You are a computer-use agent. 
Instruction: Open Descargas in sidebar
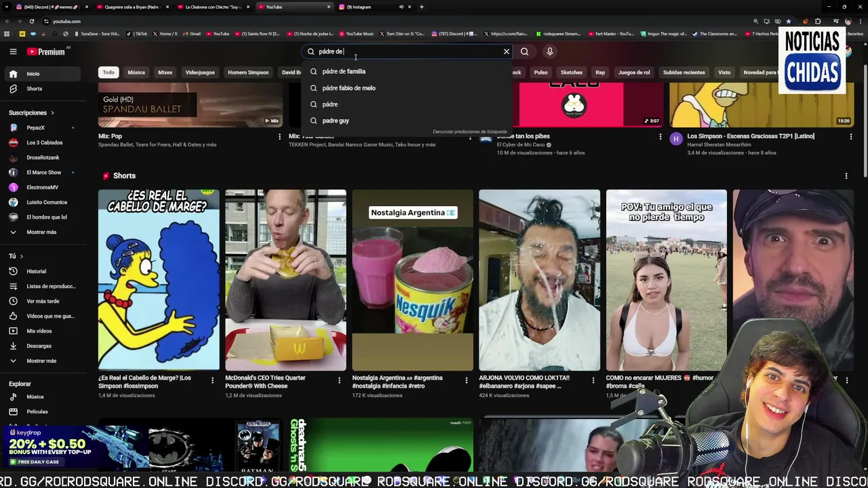(44, 346)
